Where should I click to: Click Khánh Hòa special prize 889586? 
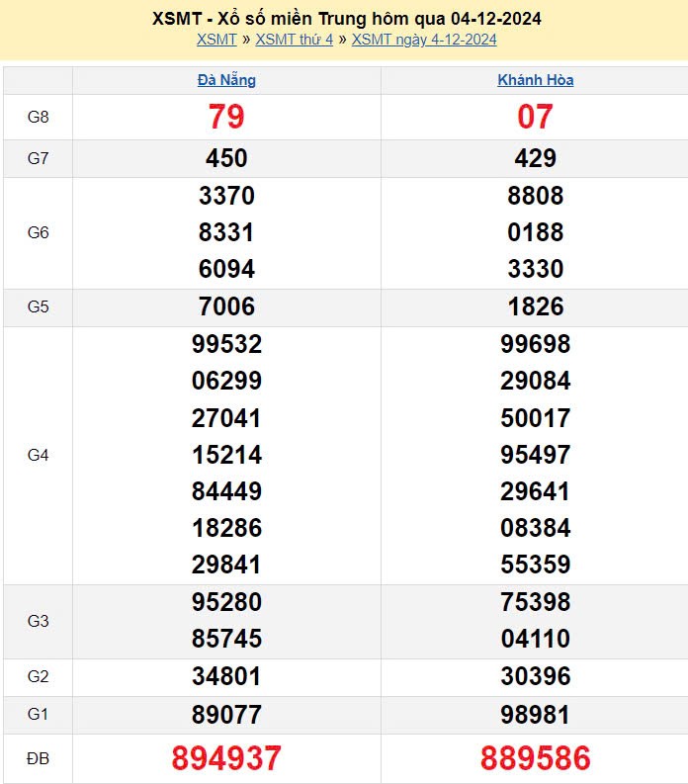tap(536, 758)
